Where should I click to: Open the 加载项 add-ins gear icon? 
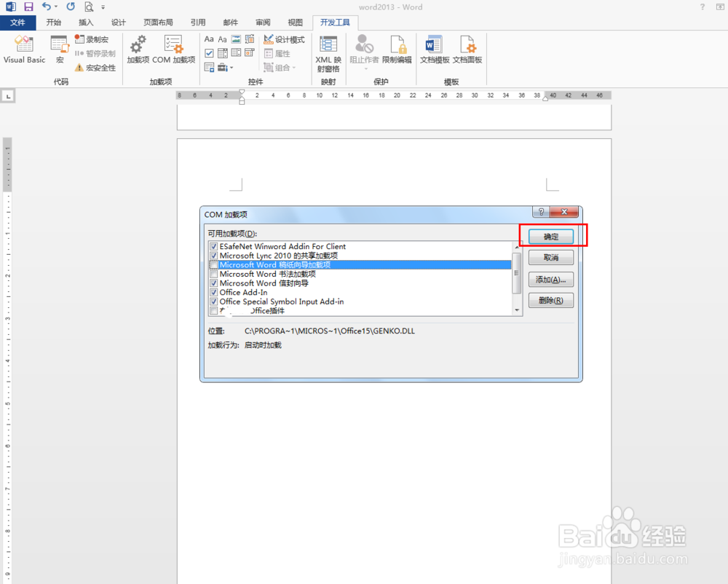coord(138,50)
